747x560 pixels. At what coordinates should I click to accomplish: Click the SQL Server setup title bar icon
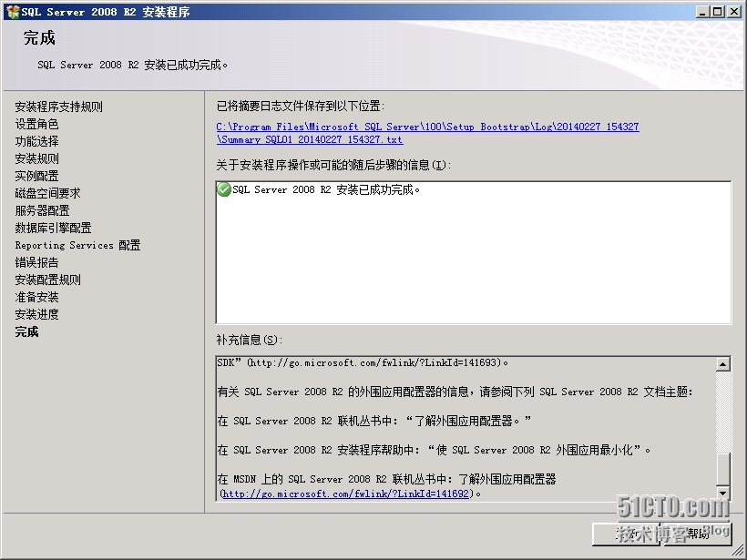pyautogui.click(x=13, y=12)
